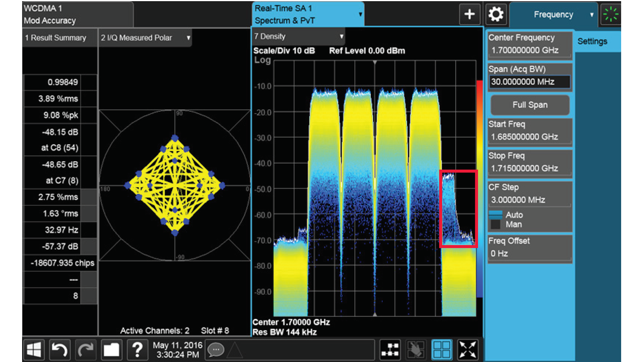This screenshot has height=362, width=644.
Task: Open the 7 Density trace dropdown
Action: tap(298, 37)
